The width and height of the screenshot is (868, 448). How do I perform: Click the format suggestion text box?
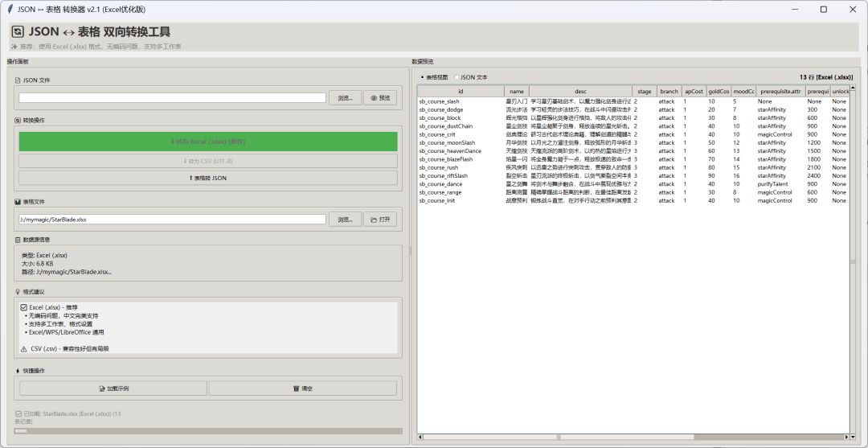click(208, 328)
